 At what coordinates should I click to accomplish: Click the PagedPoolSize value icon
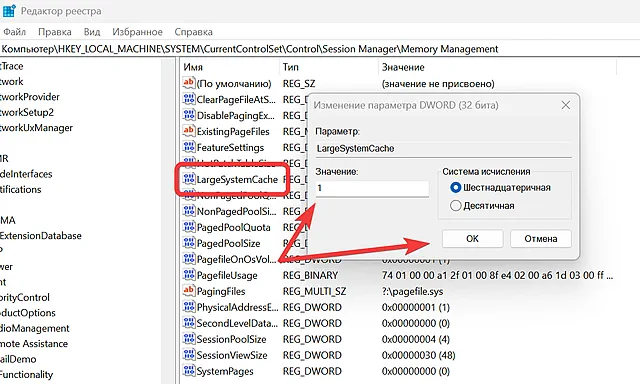(189, 243)
